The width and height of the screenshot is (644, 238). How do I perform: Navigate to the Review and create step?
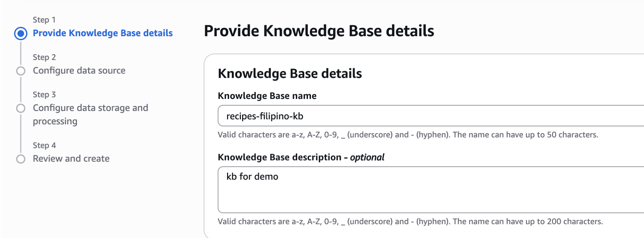[71, 159]
